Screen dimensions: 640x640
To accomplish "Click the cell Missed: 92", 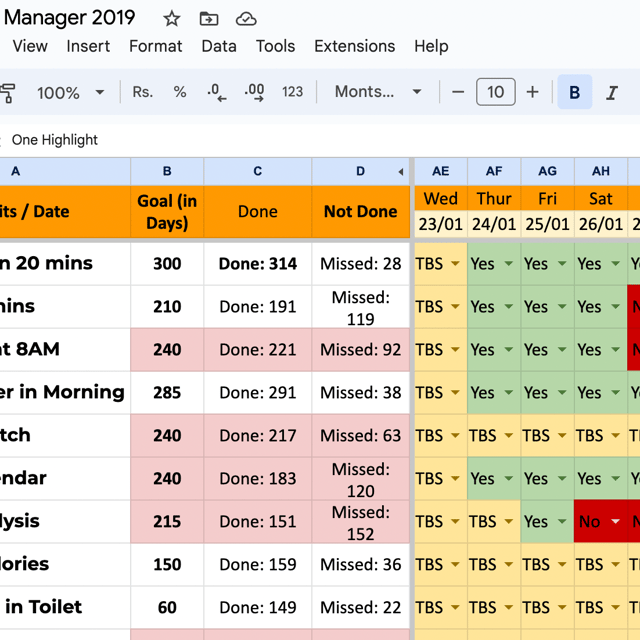I will [360, 350].
